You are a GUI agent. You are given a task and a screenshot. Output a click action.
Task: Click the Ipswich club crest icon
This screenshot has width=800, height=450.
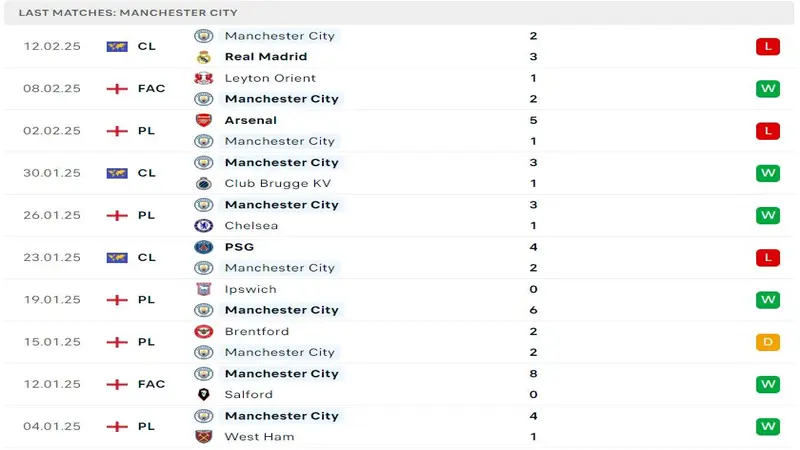click(x=204, y=289)
